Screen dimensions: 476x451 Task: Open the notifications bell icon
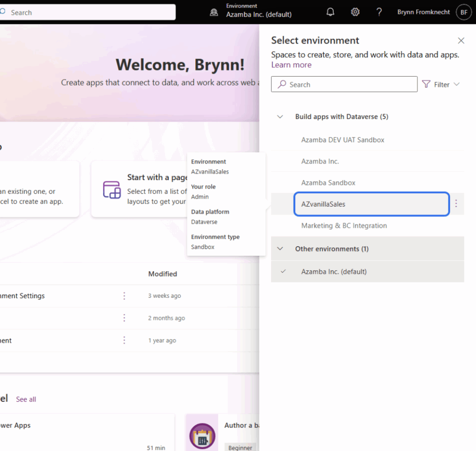tap(331, 12)
